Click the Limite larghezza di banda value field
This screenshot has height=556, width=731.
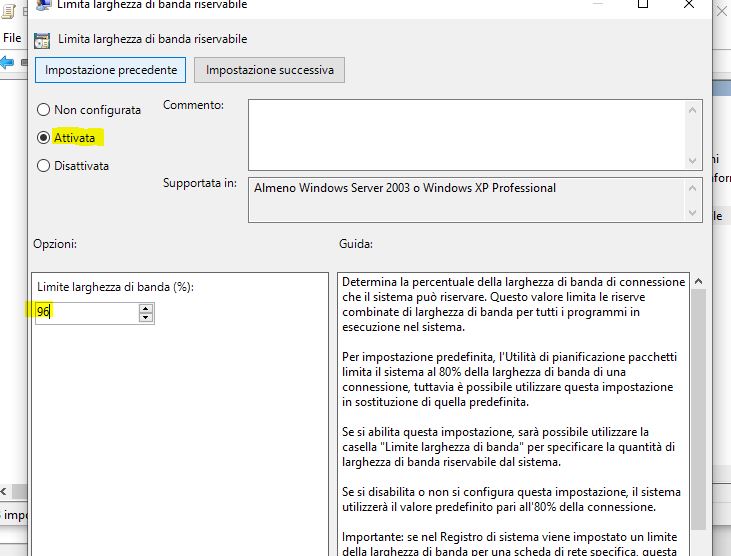[x=85, y=313]
